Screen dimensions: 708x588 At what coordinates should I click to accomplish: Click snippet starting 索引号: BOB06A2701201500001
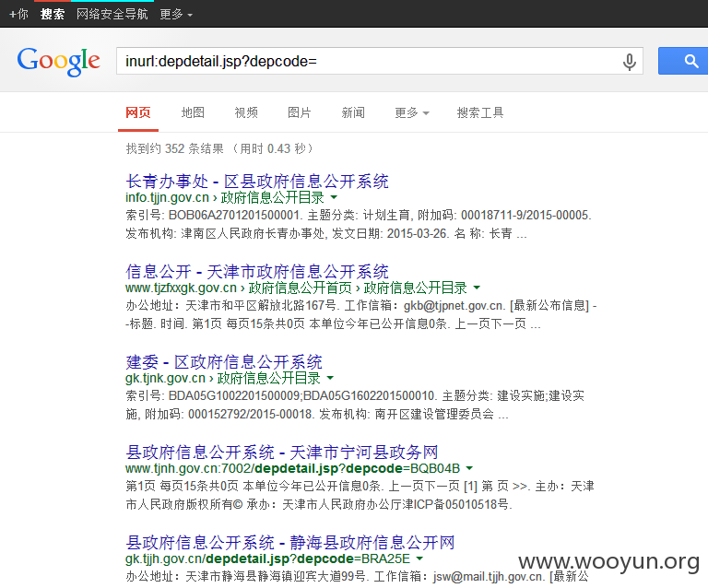[x=359, y=224]
